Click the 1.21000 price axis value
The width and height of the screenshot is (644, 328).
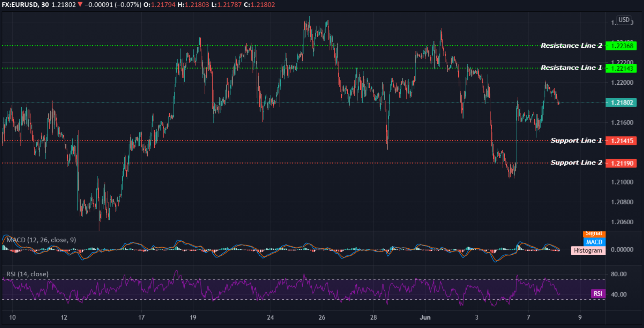pyautogui.click(x=622, y=182)
